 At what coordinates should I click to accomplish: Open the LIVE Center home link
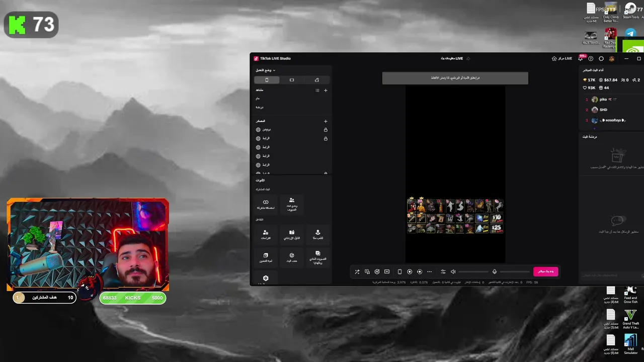click(562, 58)
